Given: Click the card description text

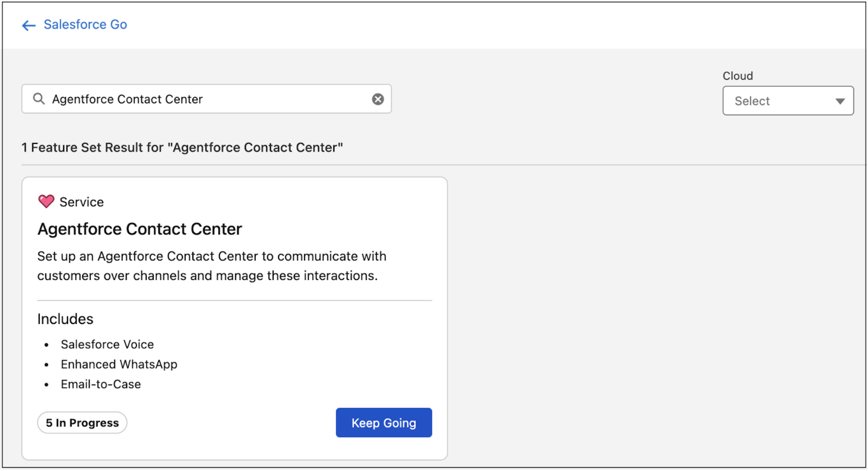Looking at the screenshot, I should coord(211,266).
